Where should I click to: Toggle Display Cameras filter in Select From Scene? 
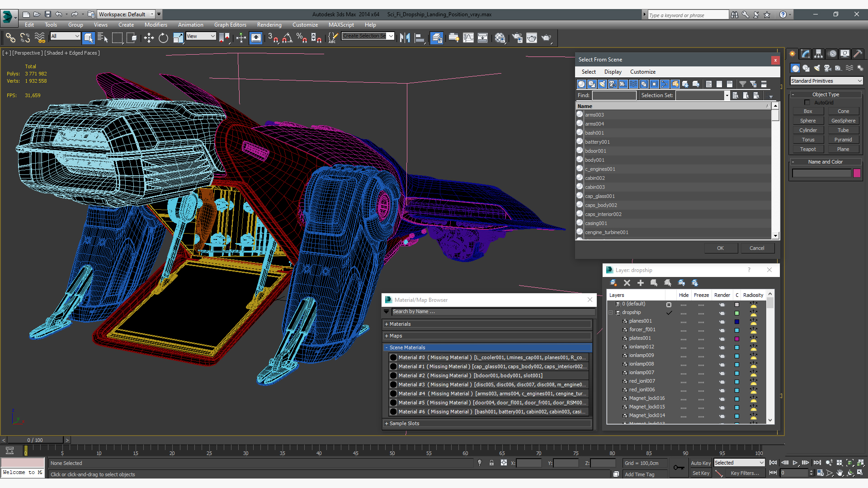point(613,84)
